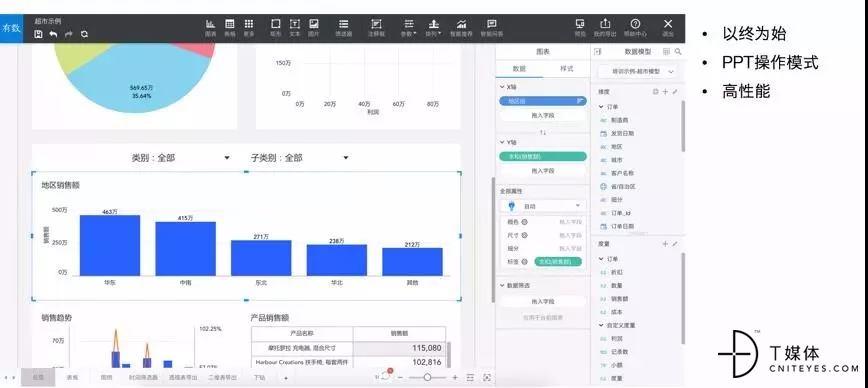The image size is (868, 388).
Task: Click the 有数 logo
Action: coord(11,28)
